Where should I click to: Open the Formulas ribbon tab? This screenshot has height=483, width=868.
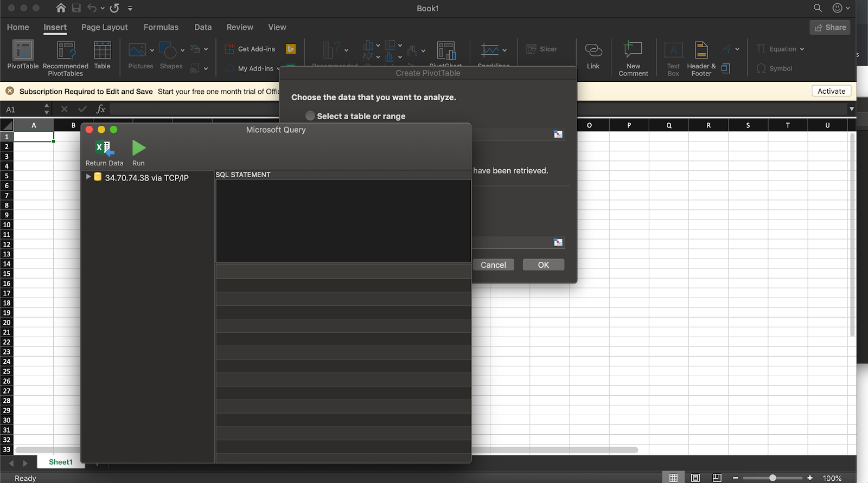coord(161,27)
